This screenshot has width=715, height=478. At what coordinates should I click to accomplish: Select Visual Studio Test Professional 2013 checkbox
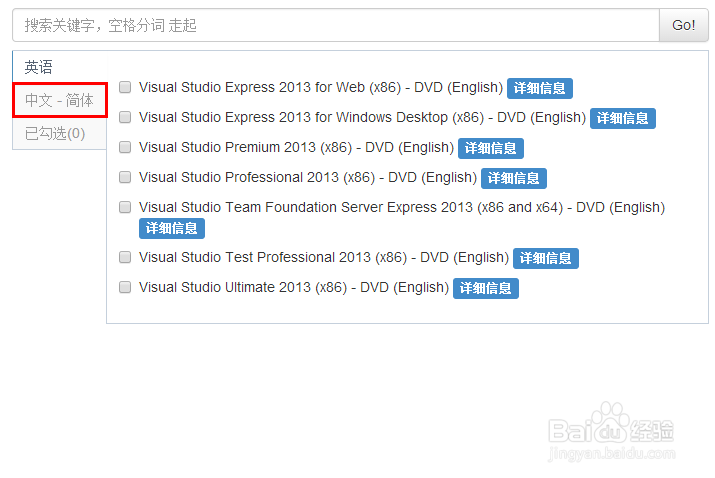tap(125, 257)
